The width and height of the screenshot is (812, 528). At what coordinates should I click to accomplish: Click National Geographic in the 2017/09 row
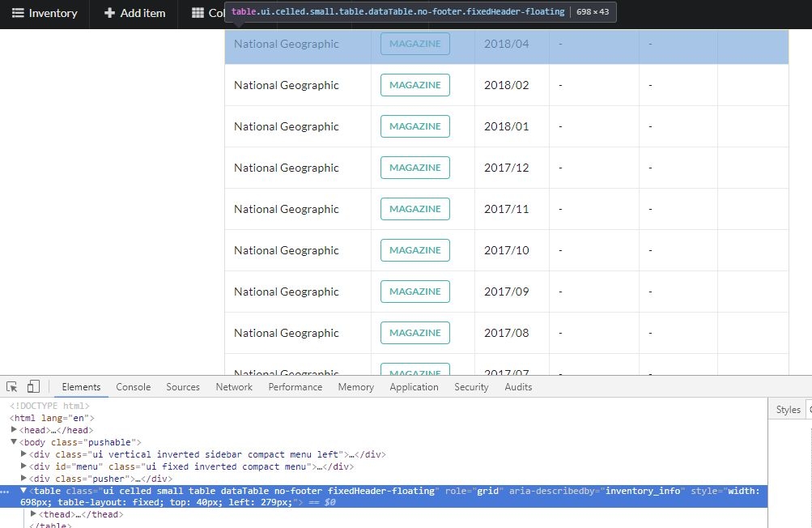pyautogui.click(x=287, y=292)
